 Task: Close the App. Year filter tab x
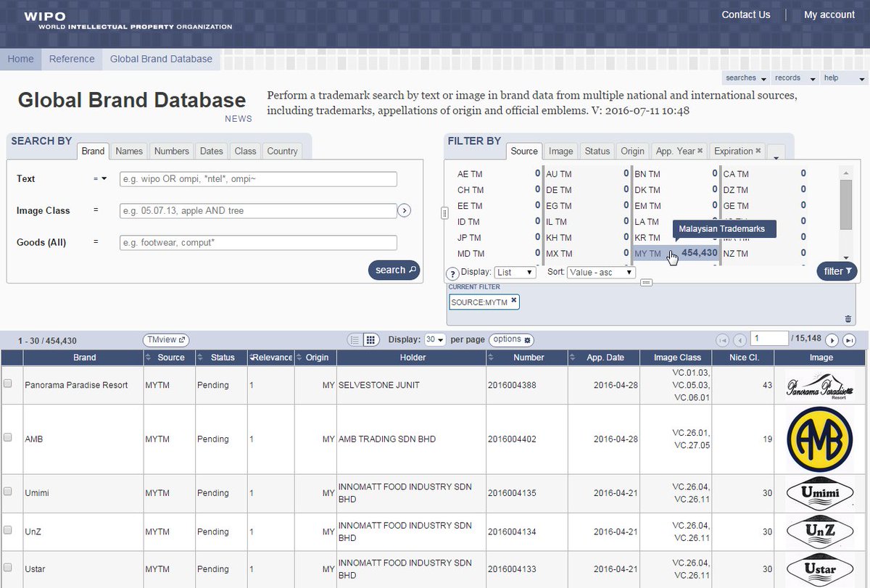pyautogui.click(x=700, y=151)
